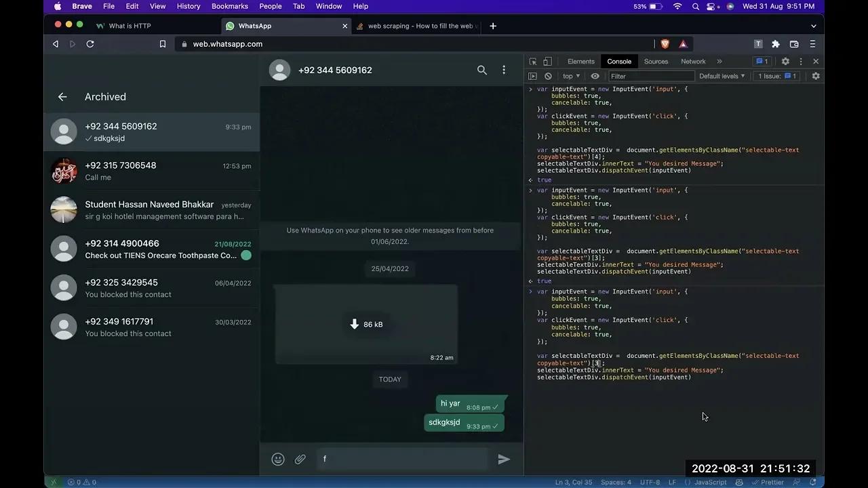
Task: Select the inspect element tool in DevTools
Action: coord(533,61)
